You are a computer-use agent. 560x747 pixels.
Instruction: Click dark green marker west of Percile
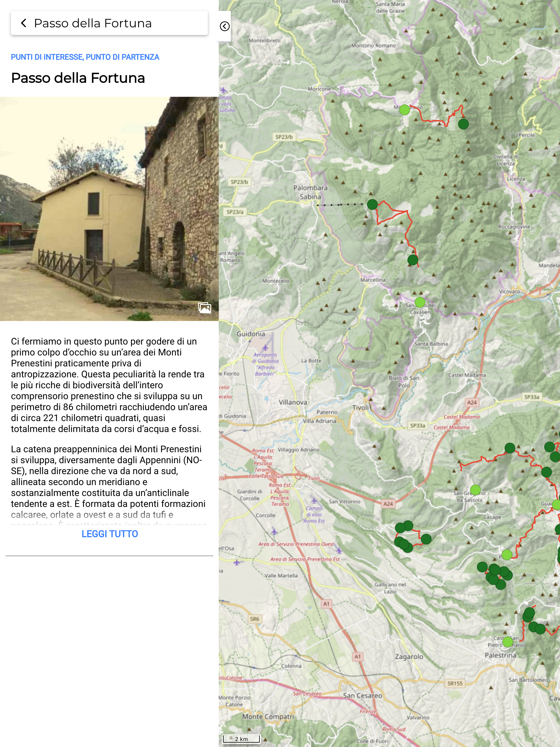(463, 124)
